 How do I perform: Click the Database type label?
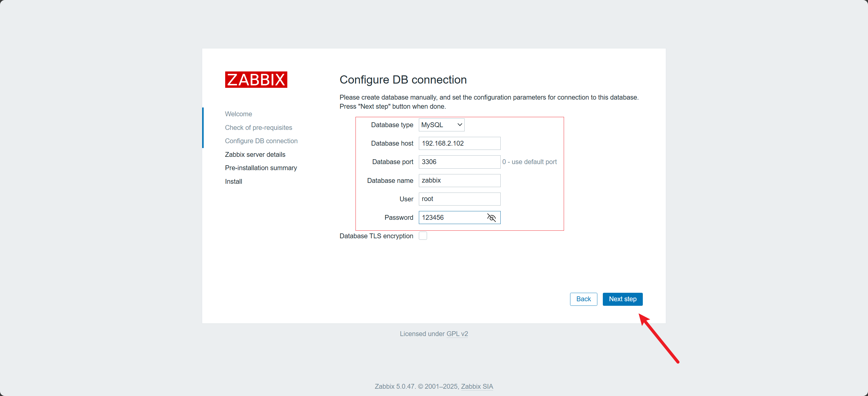(x=392, y=125)
